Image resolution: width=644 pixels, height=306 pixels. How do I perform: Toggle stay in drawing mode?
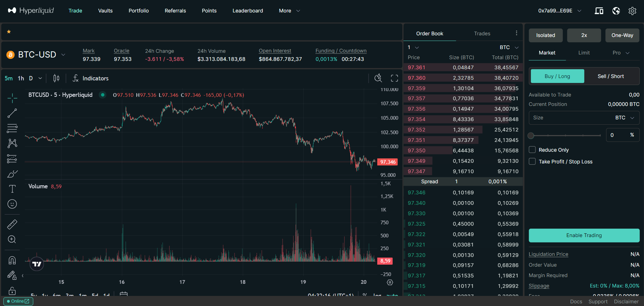(x=12, y=275)
